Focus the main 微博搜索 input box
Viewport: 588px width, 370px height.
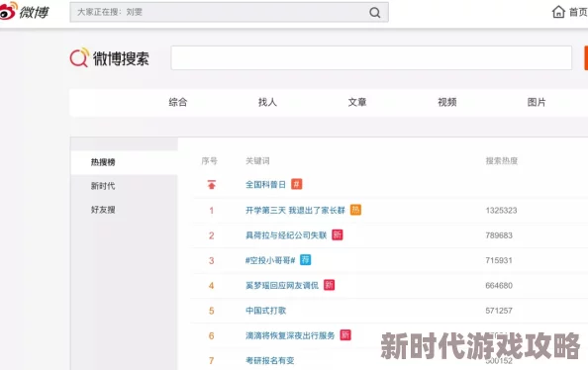[x=371, y=57]
